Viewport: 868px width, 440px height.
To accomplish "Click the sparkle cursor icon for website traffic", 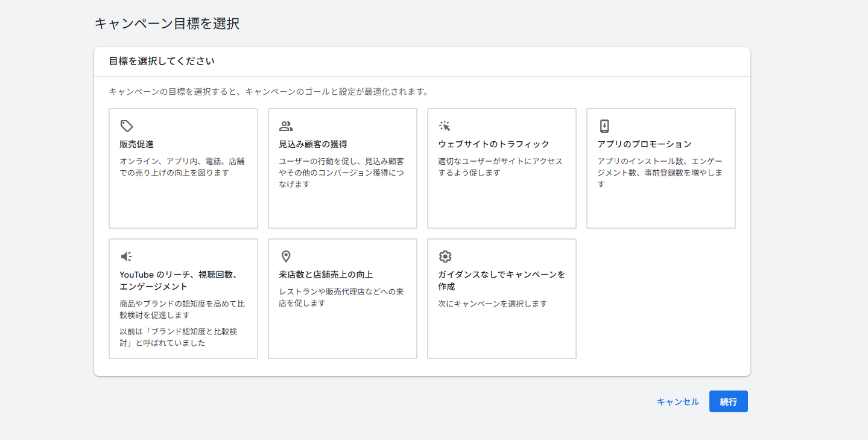I will point(445,126).
